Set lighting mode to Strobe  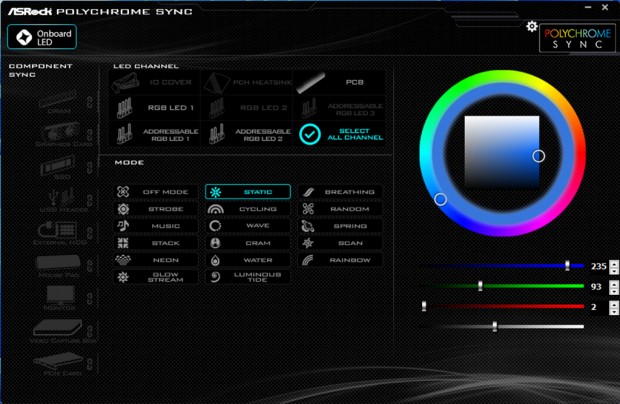tap(156, 209)
